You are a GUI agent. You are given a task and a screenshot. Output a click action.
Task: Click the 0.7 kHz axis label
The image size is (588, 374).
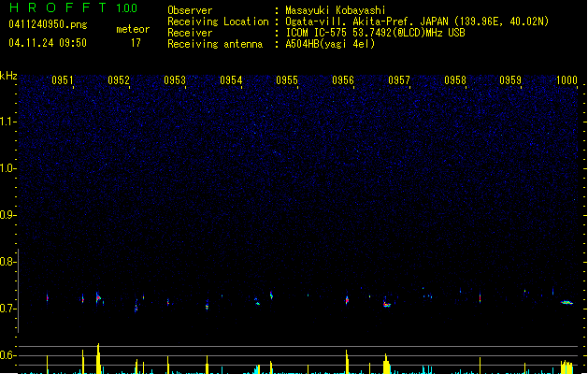tap(8, 309)
